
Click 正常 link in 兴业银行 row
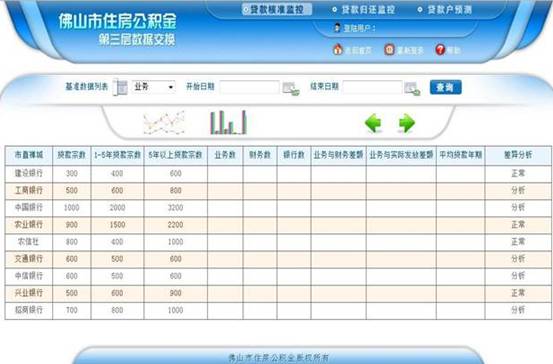pyautogui.click(x=518, y=293)
